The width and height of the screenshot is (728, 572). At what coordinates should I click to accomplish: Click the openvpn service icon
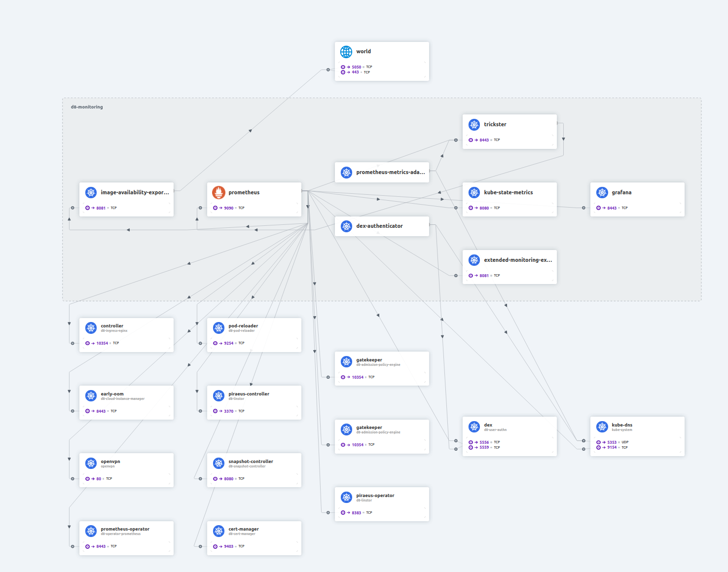pos(91,464)
